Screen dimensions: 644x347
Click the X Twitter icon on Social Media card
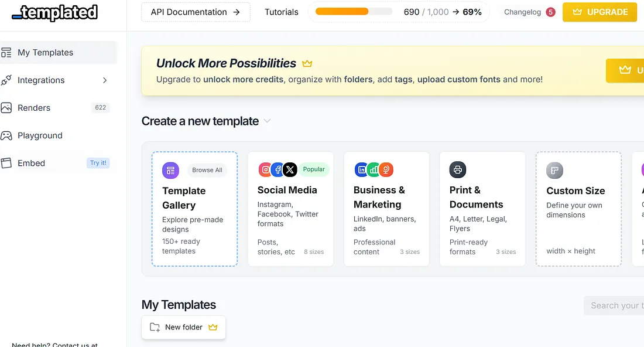(x=290, y=169)
